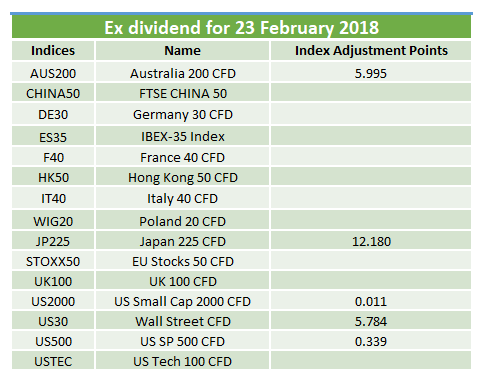Click the IBEX-35 Index name cell
The height and width of the screenshot is (378, 481).
[x=182, y=136]
